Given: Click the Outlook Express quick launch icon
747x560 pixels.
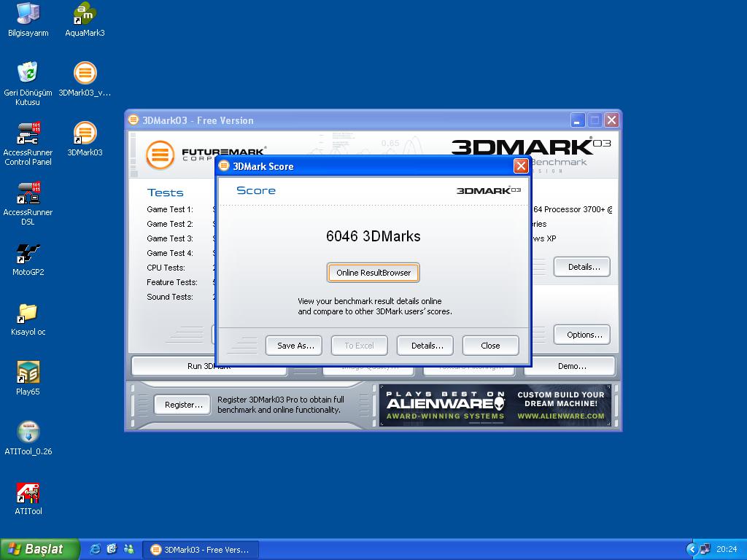Looking at the screenshot, I should (112, 549).
